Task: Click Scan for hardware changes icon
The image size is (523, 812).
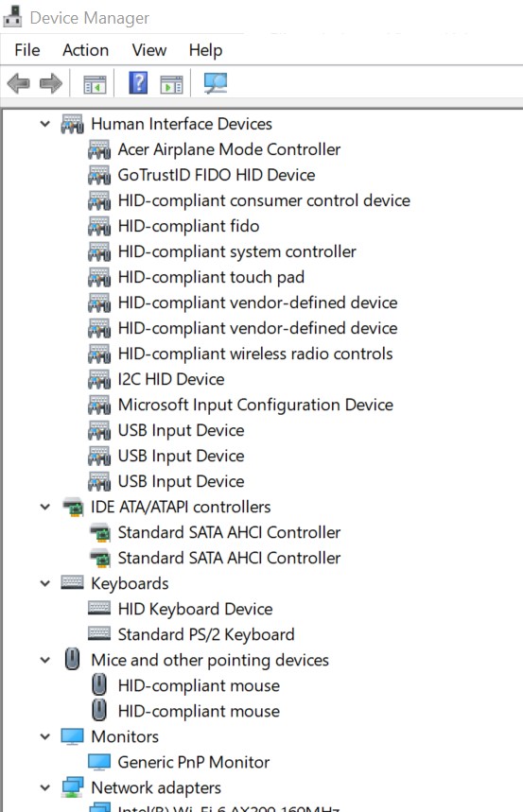Action: coord(216,83)
